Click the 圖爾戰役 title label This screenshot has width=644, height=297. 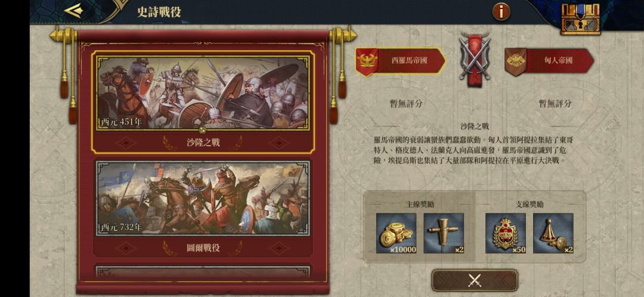tap(203, 247)
